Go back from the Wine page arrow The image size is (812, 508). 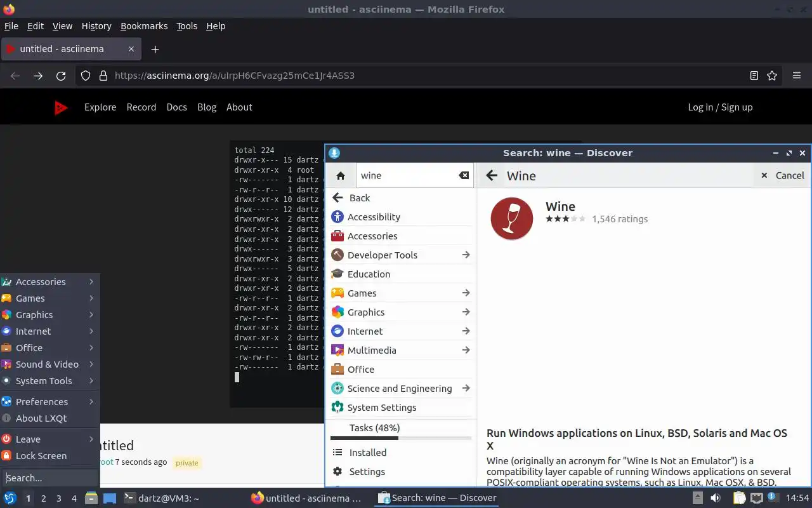click(492, 176)
